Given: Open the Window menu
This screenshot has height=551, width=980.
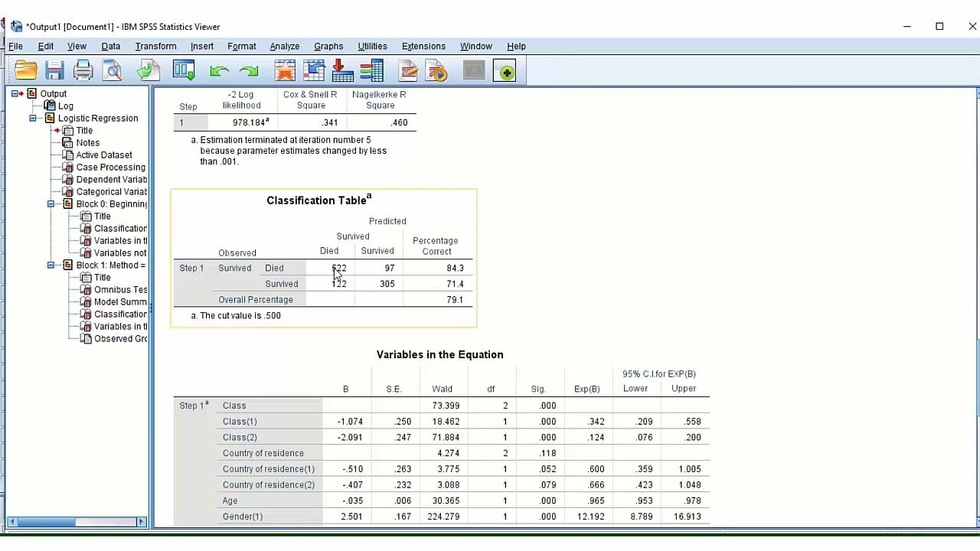Looking at the screenshot, I should click(475, 46).
